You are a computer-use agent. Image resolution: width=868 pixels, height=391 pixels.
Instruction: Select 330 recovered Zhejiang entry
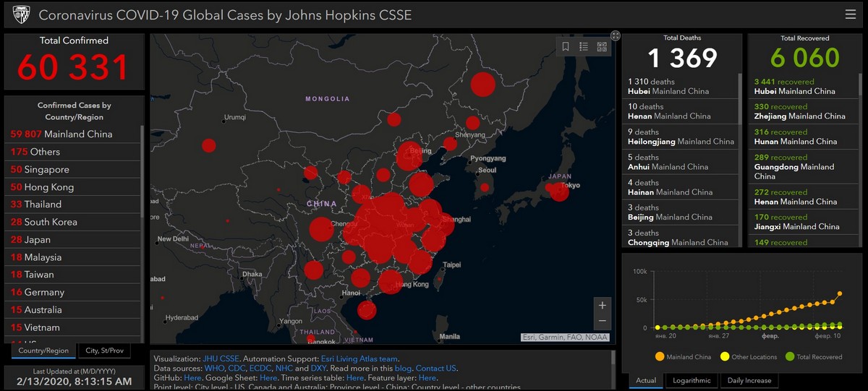coord(802,111)
